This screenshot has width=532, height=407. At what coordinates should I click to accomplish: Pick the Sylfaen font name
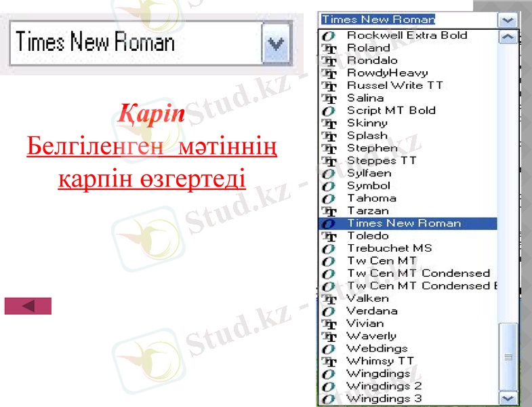(x=369, y=173)
